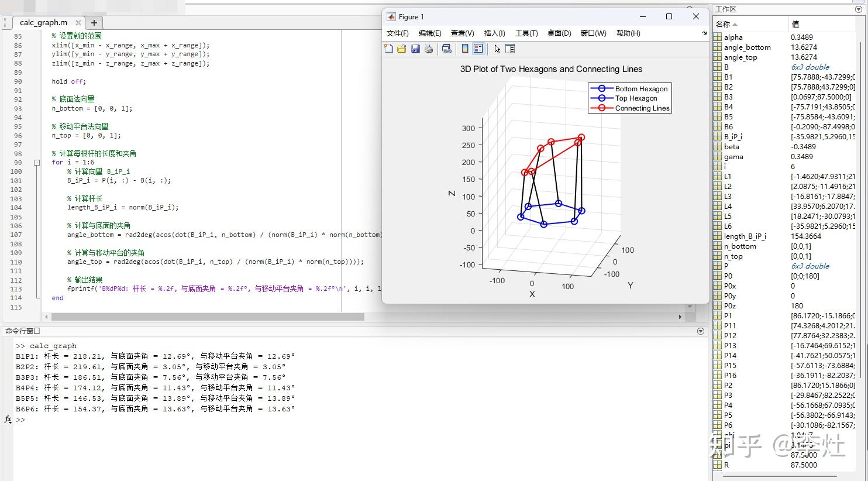The width and height of the screenshot is (868, 481).
Task: Click the New Figure icon in Figure 1 toolbar
Action: 388,49
